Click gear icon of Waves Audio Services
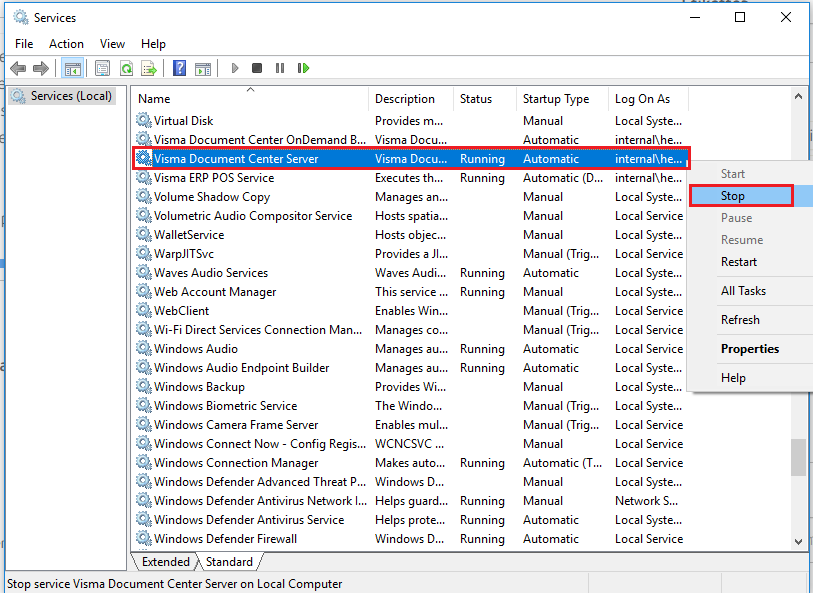 (144, 273)
